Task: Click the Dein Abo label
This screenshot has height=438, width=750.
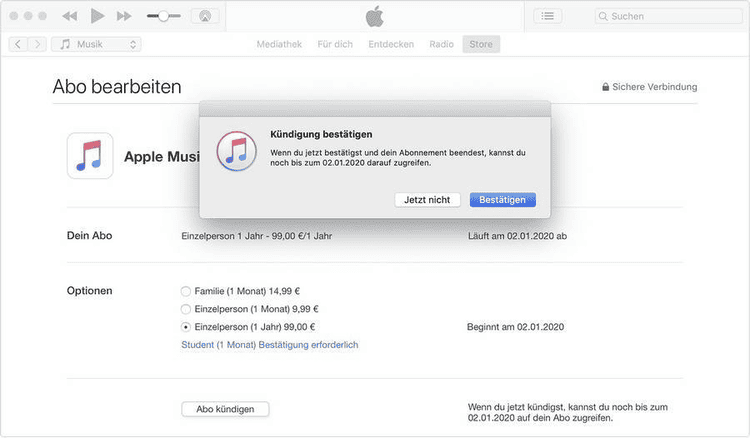Action: pyautogui.click(x=89, y=236)
